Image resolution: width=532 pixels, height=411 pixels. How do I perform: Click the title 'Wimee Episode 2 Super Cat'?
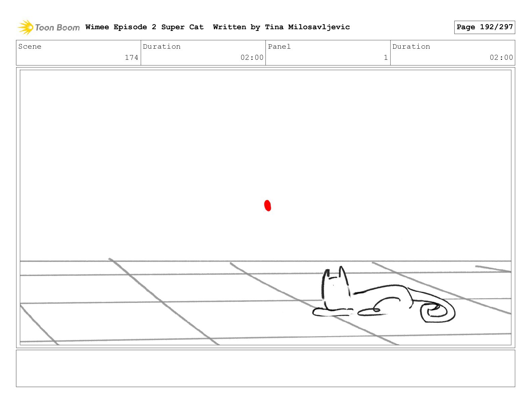pos(144,27)
